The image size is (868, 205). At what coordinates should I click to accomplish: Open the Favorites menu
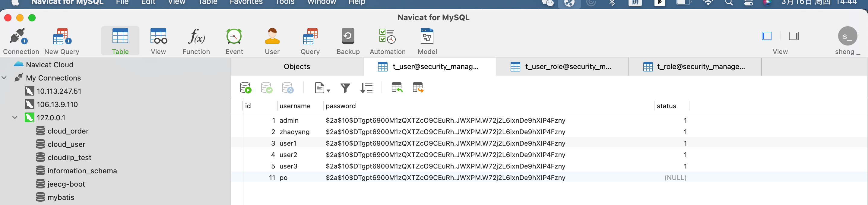[246, 2]
